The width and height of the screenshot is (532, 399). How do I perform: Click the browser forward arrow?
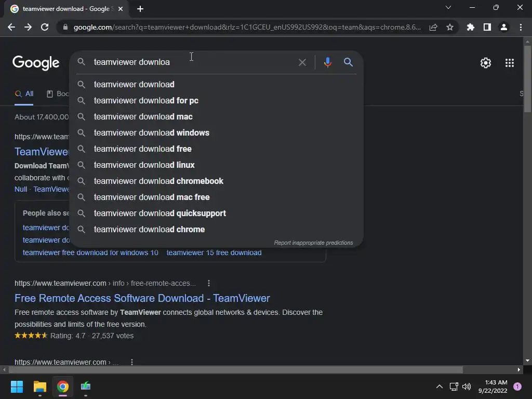pos(28,27)
